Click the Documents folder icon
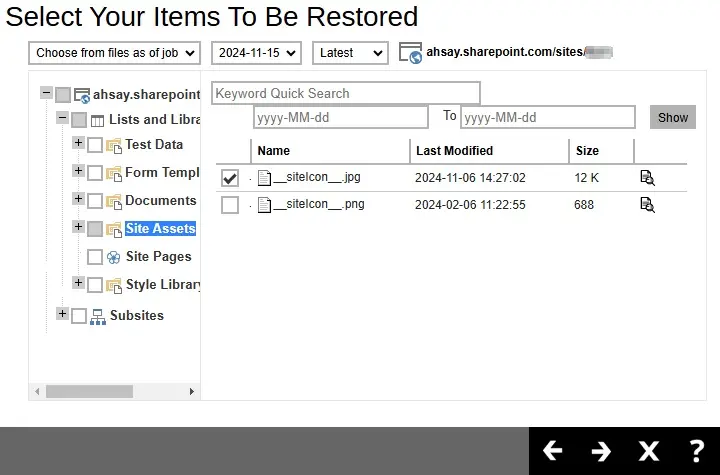The width and height of the screenshot is (720, 475). click(x=113, y=202)
